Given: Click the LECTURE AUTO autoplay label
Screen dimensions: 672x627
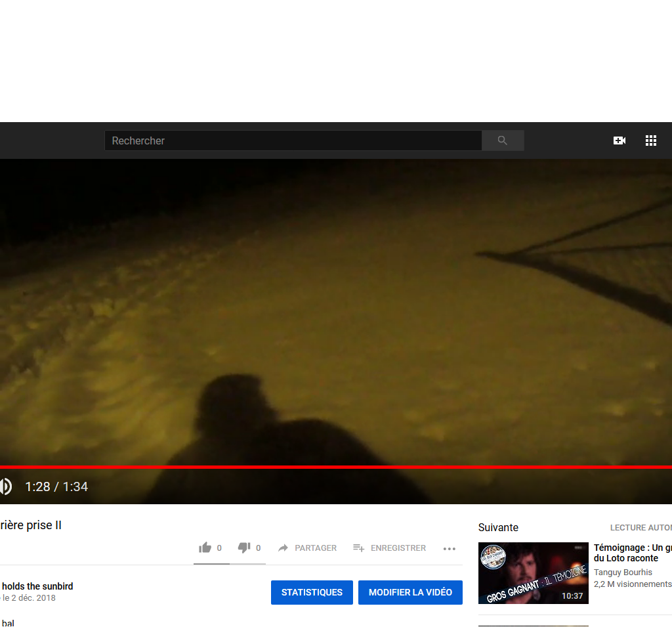Looking at the screenshot, I should click(x=640, y=528).
